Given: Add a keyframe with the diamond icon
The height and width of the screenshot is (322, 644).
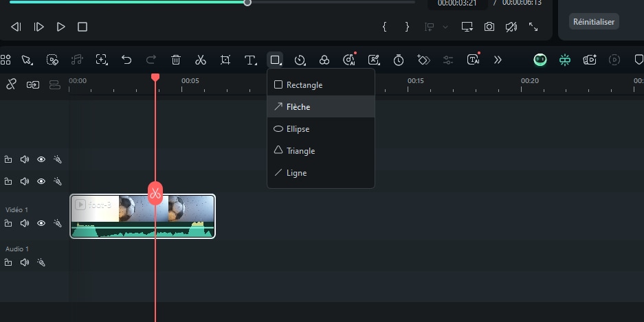Looking at the screenshot, I should 423,60.
